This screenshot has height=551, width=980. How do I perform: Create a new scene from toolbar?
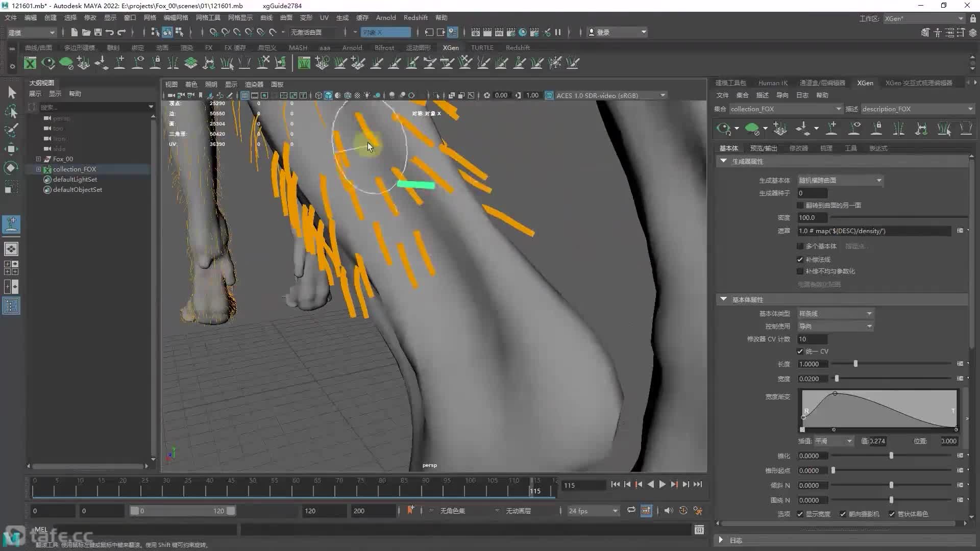pyautogui.click(x=74, y=32)
